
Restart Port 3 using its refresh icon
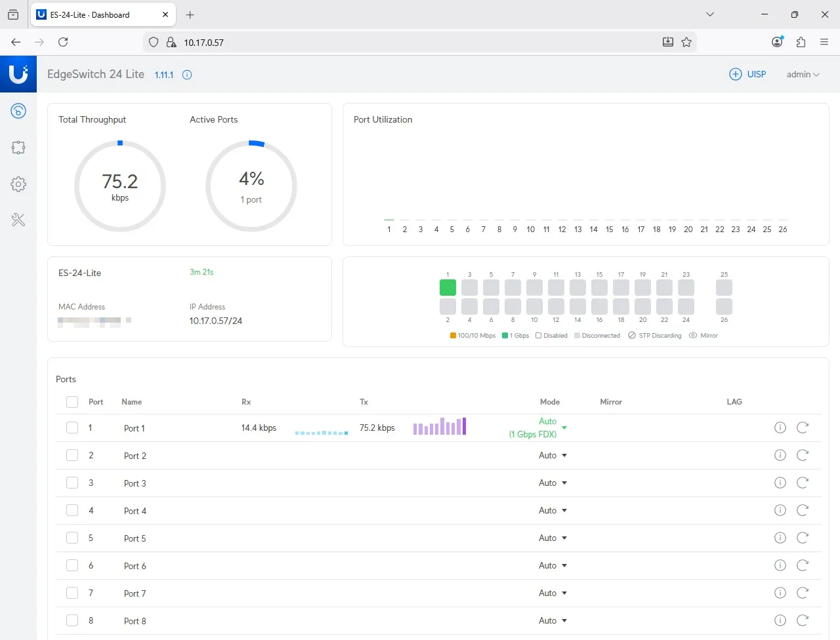(802, 483)
